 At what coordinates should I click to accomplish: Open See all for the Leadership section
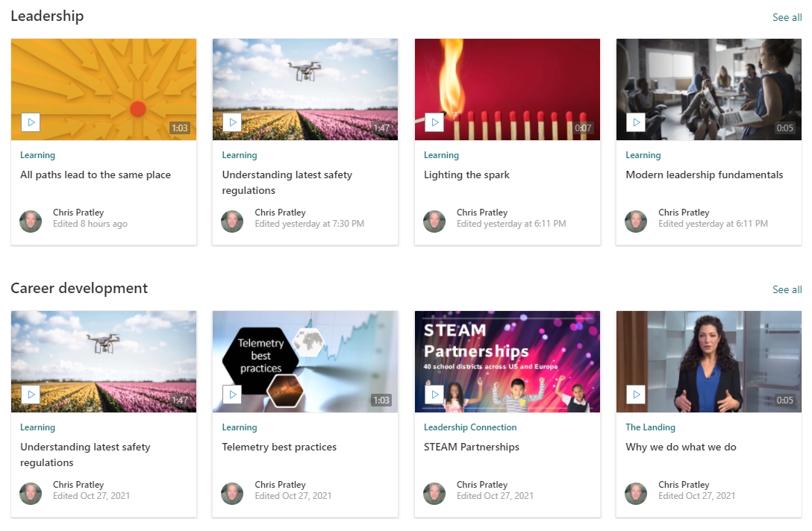787,17
